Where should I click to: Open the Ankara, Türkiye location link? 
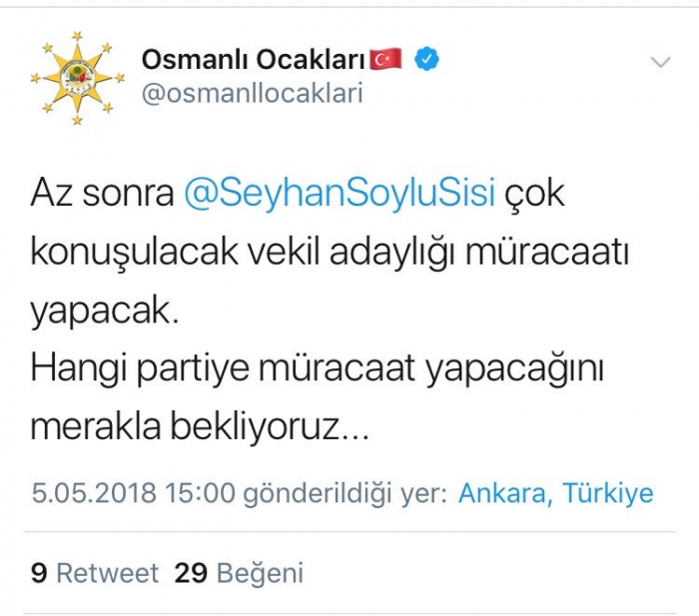pyautogui.click(x=556, y=493)
